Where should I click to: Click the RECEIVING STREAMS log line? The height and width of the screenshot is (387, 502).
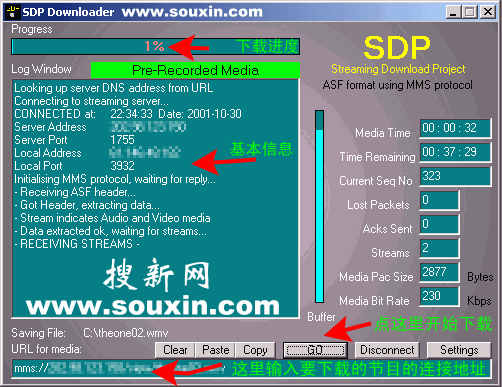tap(77, 244)
